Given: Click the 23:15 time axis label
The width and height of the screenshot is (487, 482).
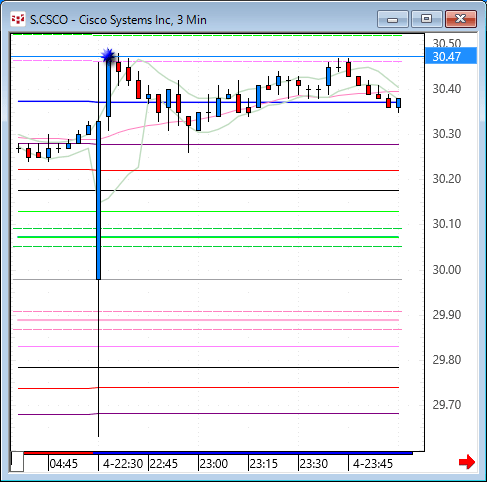Looking at the screenshot, I should tap(264, 463).
